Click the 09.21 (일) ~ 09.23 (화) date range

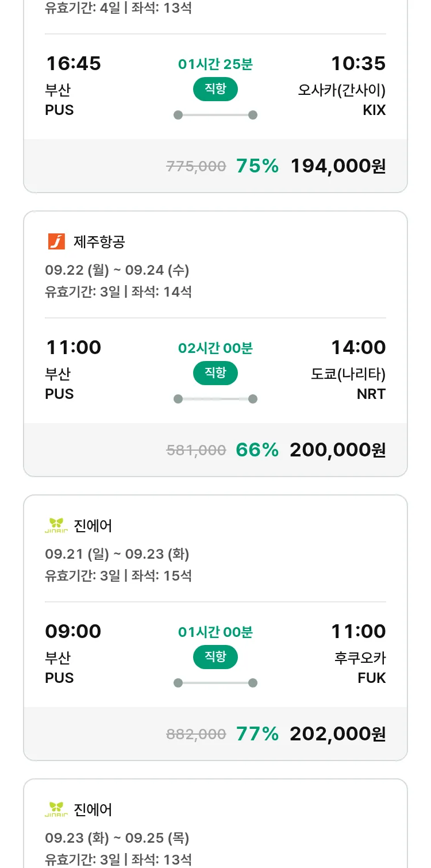coord(117,554)
